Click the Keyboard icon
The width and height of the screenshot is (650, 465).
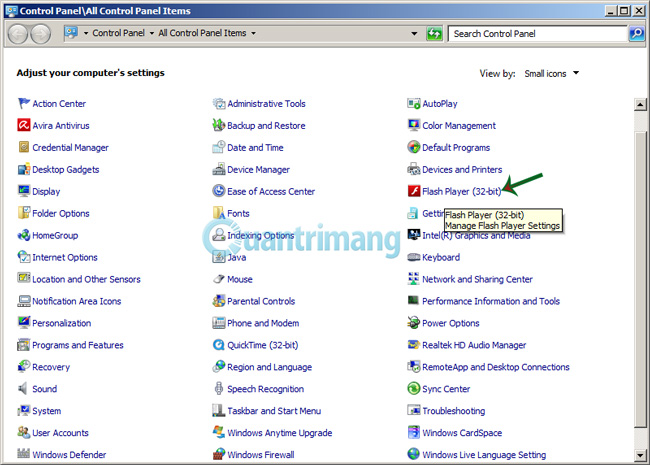point(414,257)
